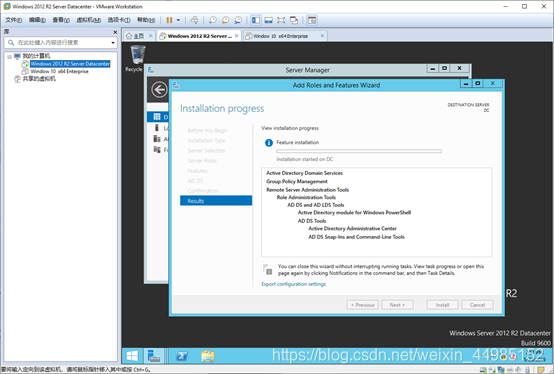Screen dimensions: 554x374
Task: Click the sound card status bar icon
Action: [518, 370]
